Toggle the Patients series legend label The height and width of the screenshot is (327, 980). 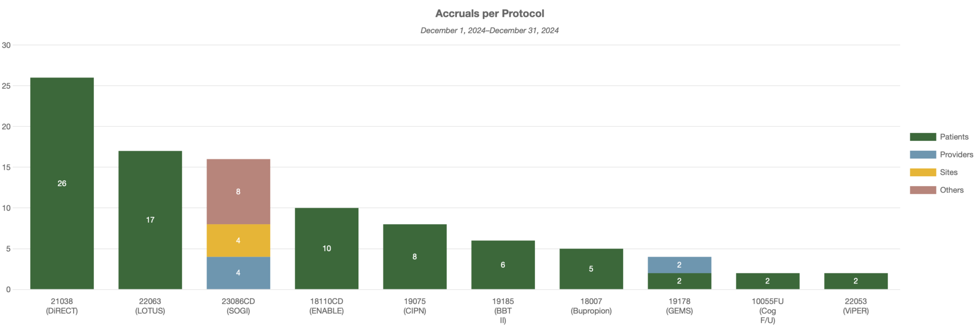click(954, 137)
